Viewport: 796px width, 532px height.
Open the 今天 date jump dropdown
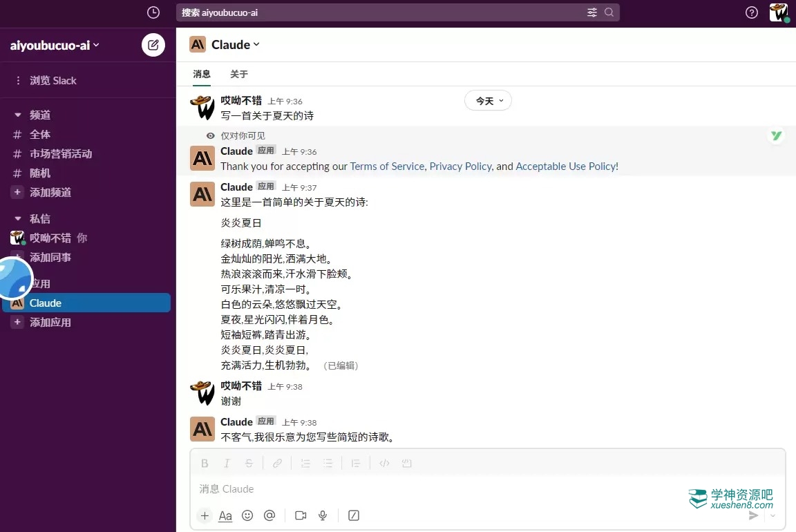[x=488, y=101]
